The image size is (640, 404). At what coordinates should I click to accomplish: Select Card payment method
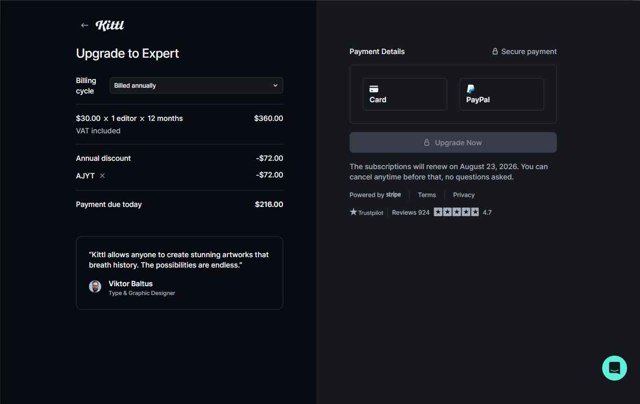pyautogui.click(x=404, y=94)
